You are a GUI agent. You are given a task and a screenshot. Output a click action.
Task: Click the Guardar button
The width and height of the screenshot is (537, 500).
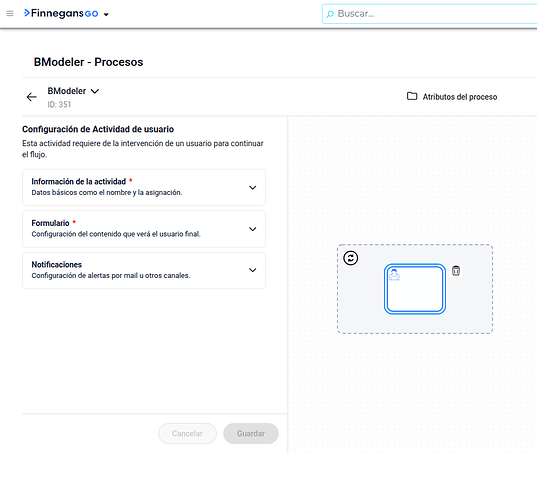pos(251,433)
